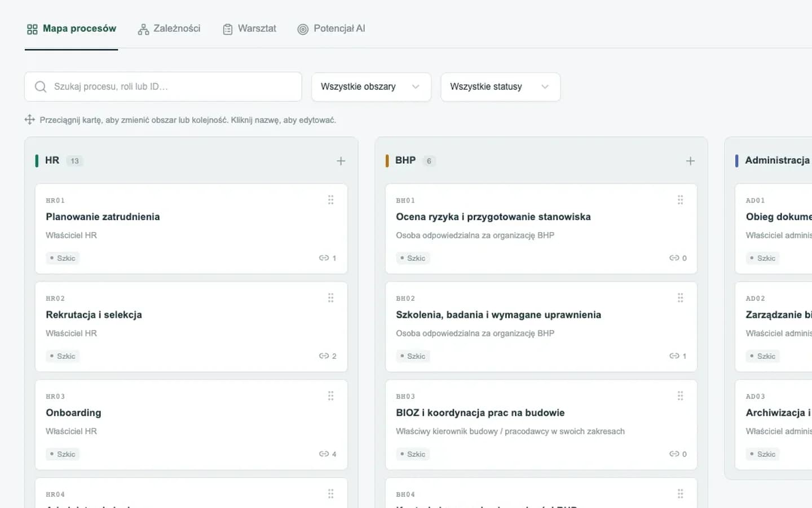The height and width of the screenshot is (508, 812).
Task: Edit the Ocena ryzyka i przygotowanie stanowiska name
Action: pyautogui.click(x=493, y=217)
